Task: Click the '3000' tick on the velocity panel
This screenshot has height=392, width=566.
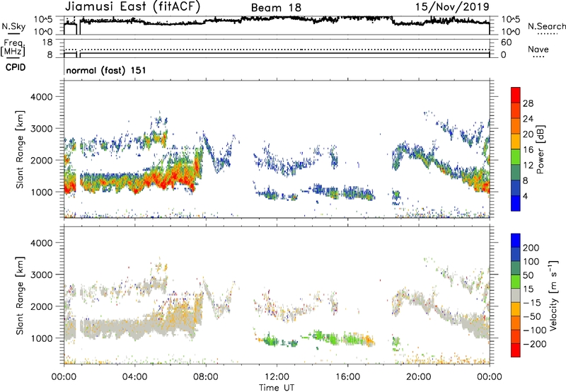Action: [41, 275]
